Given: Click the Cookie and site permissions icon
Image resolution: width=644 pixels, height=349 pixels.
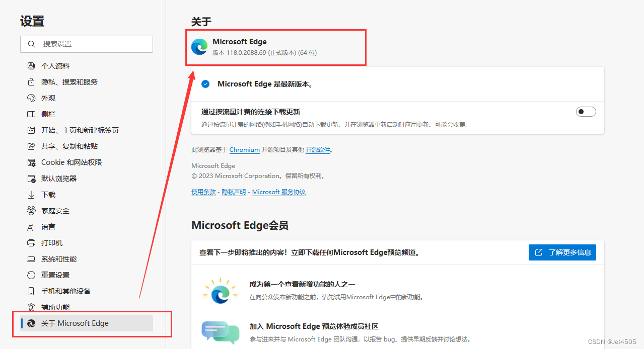Looking at the screenshot, I should [x=31, y=162].
